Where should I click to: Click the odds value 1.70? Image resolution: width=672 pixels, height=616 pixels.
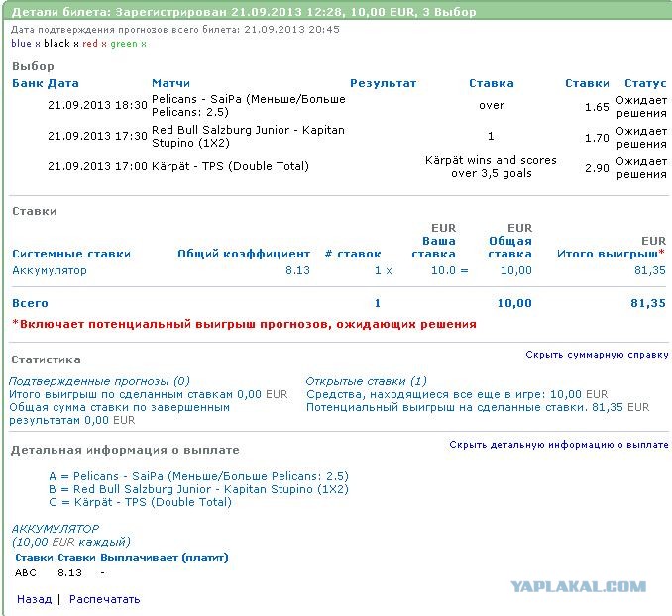pyautogui.click(x=597, y=138)
